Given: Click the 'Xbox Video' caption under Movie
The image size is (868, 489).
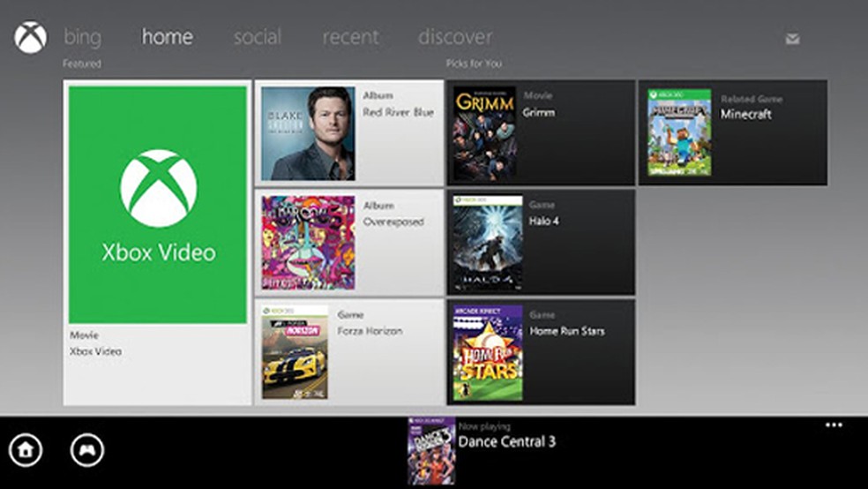Looking at the screenshot, I should point(95,351).
